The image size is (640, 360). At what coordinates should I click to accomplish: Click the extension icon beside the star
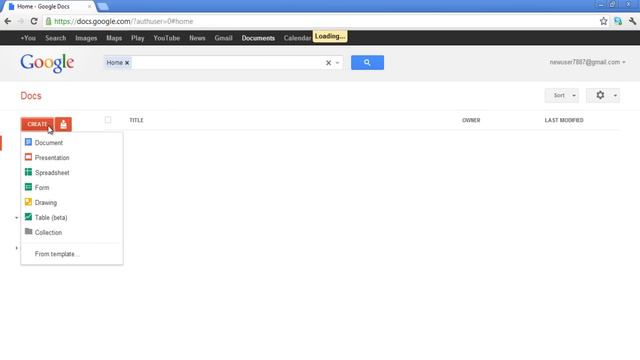[618, 21]
